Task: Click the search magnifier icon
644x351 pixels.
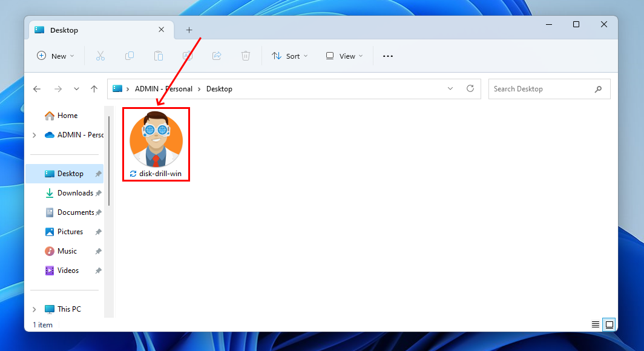Action: [x=599, y=89]
